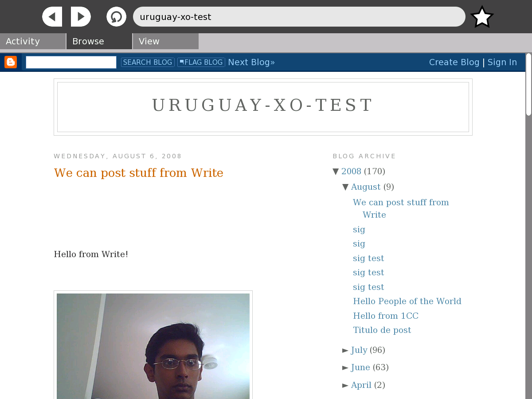Collapse the 2008 archive triangle
The height and width of the screenshot is (399, 532).
click(336, 172)
